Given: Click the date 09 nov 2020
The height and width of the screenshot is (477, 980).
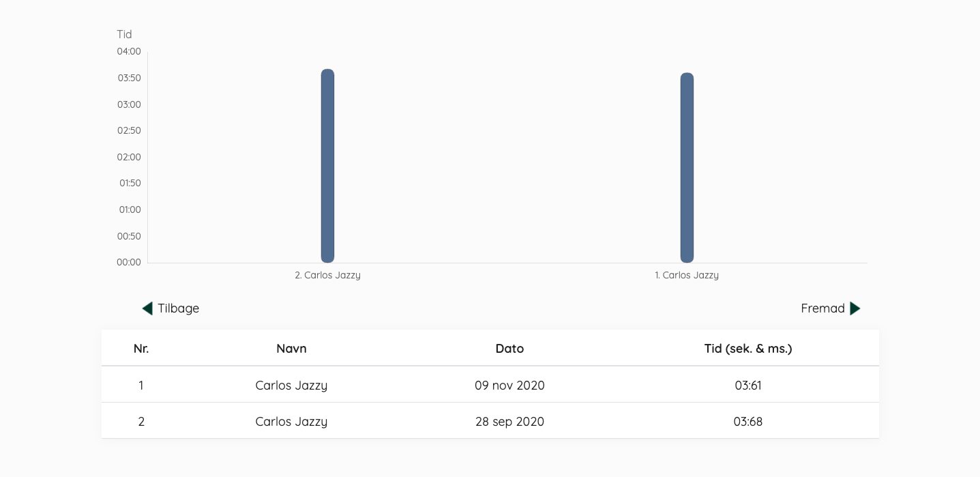Looking at the screenshot, I should [509, 386].
